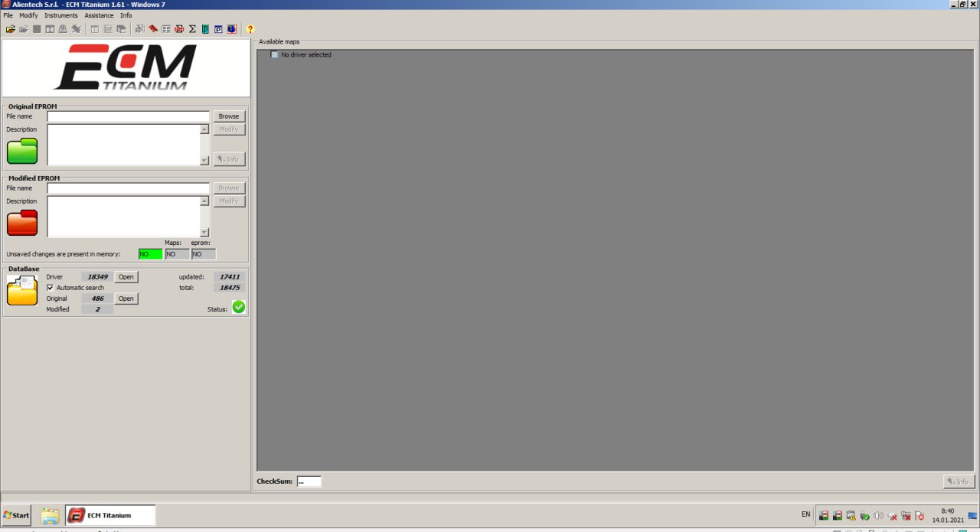Viewport: 980px width, 532px height.
Task: Click the blue P icon in the toolbar
Action: (218, 29)
